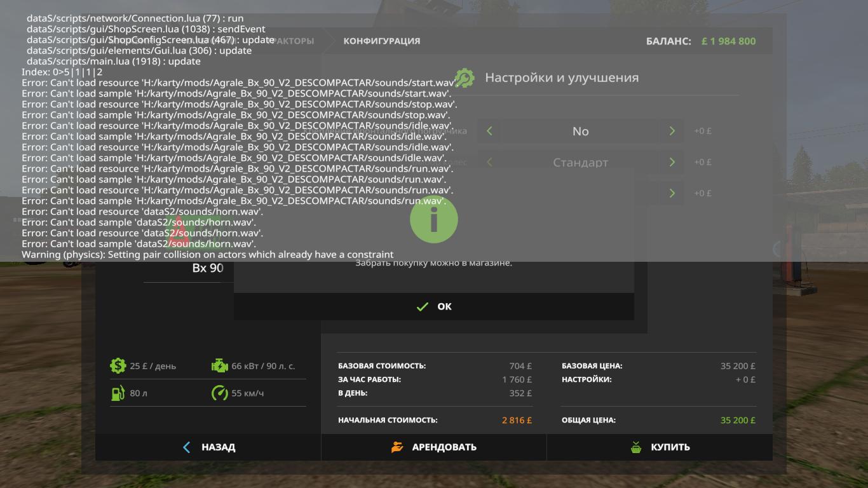Screen dimensions: 868x488
Task: Select next option after 'No'
Action: click(x=672, y=131)
